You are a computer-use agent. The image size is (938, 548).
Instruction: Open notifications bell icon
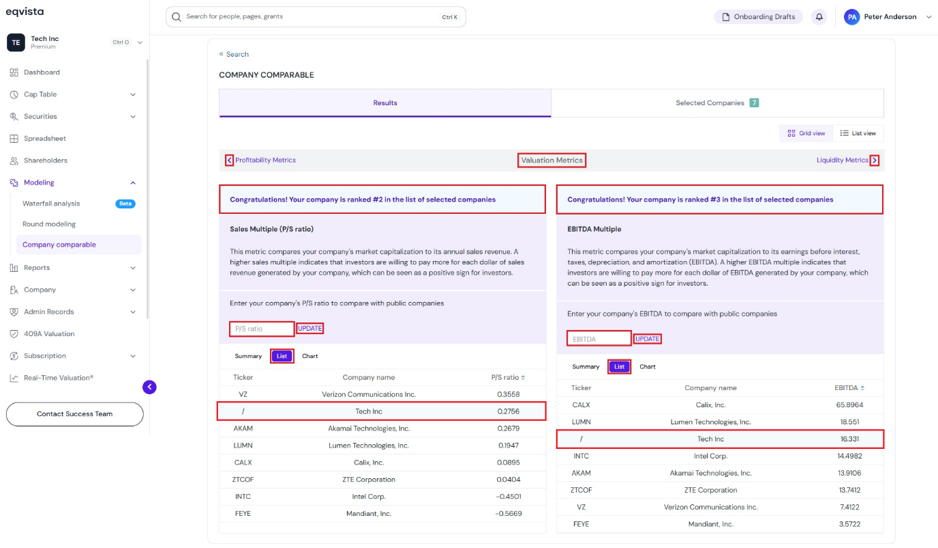pyautogui.click(x=819, y=17)
